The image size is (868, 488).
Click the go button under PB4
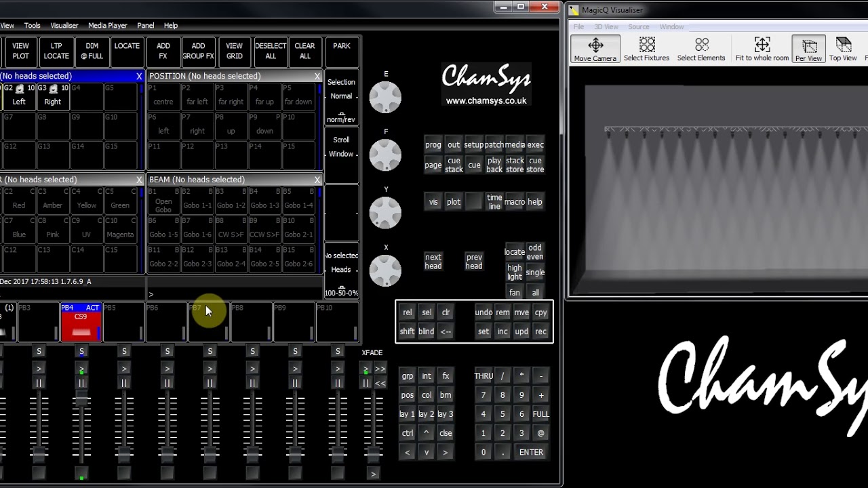point(81,369)
